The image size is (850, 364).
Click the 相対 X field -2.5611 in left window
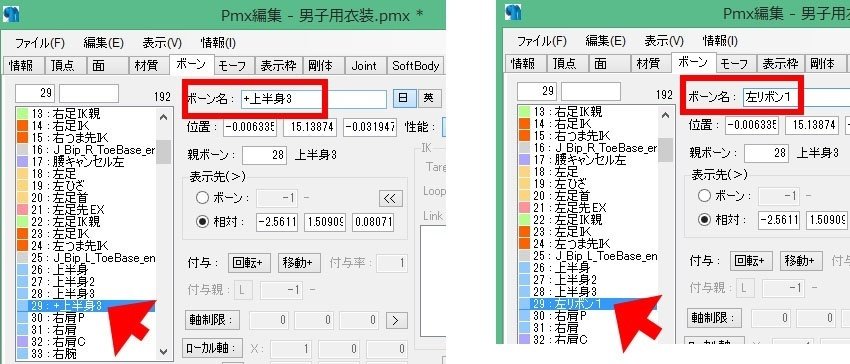coord(278,222)
